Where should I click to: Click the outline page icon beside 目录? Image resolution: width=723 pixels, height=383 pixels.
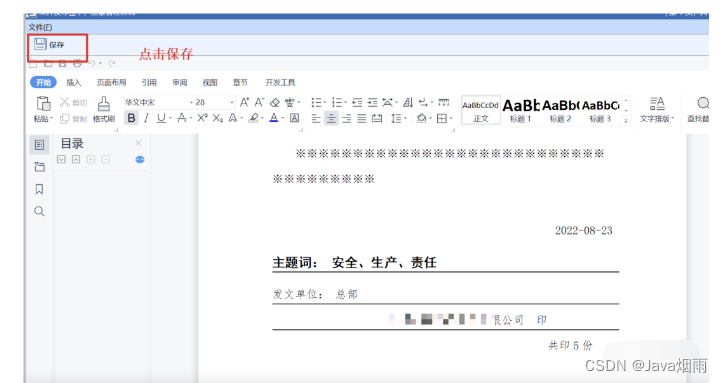pyautogui.click(x=39, y=145)
